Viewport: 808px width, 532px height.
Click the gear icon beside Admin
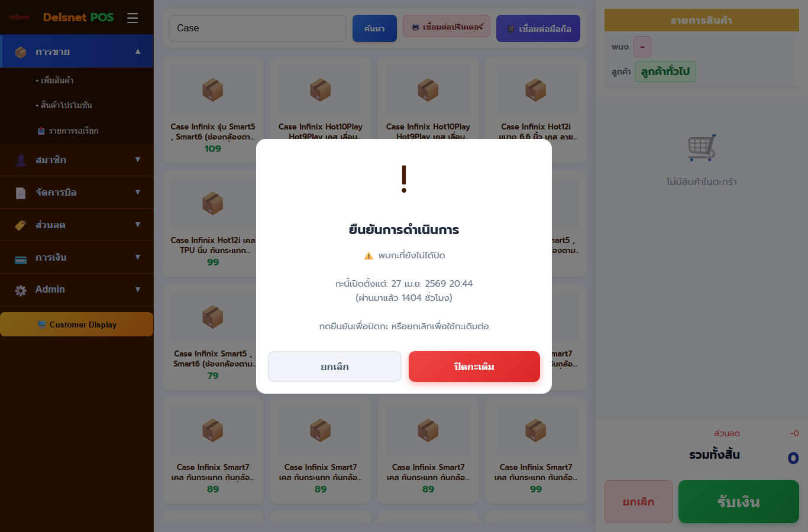[x=21, y=290]
